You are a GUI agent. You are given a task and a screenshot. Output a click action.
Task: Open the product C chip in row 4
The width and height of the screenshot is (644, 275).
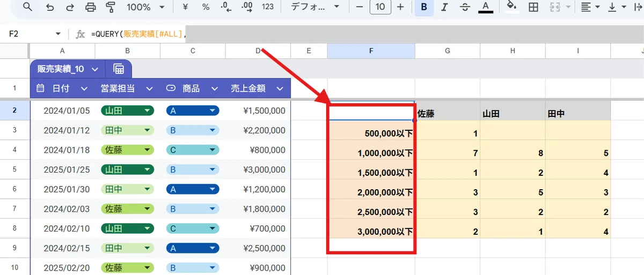(193, 150)
